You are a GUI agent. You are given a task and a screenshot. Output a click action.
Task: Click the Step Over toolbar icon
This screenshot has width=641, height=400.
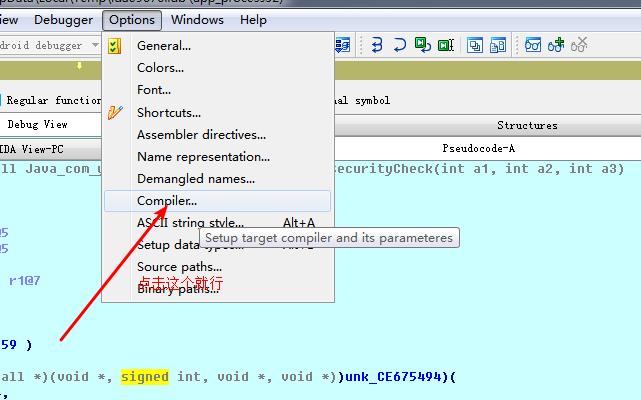tap(399, 45)
